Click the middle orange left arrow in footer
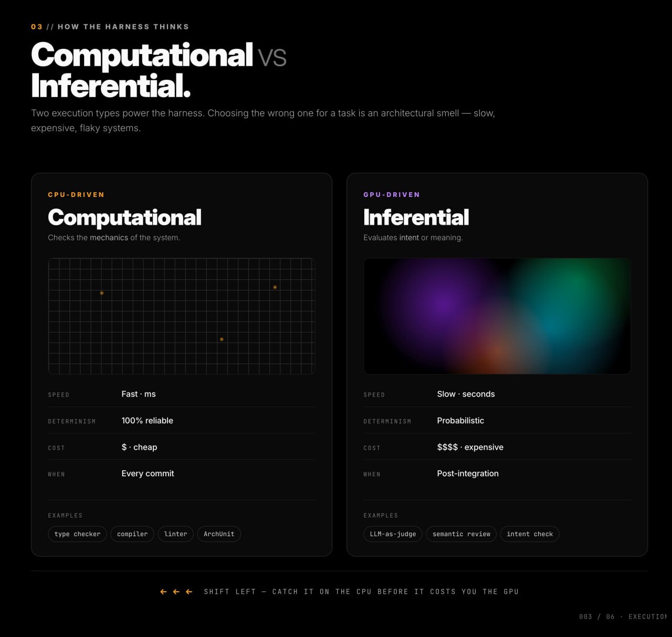This screenshot has height=637, width=672. [x=176, y=592]
